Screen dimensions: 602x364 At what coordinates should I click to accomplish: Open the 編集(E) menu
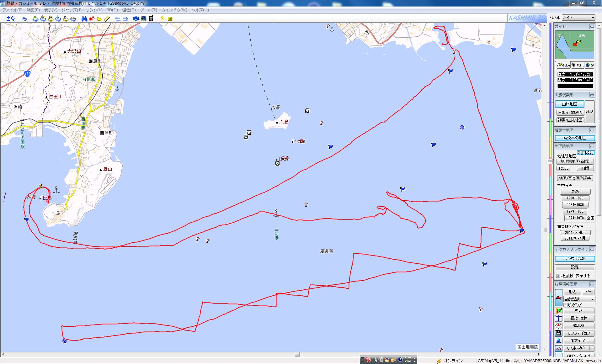pyautogui.click(x=33, y=10)
